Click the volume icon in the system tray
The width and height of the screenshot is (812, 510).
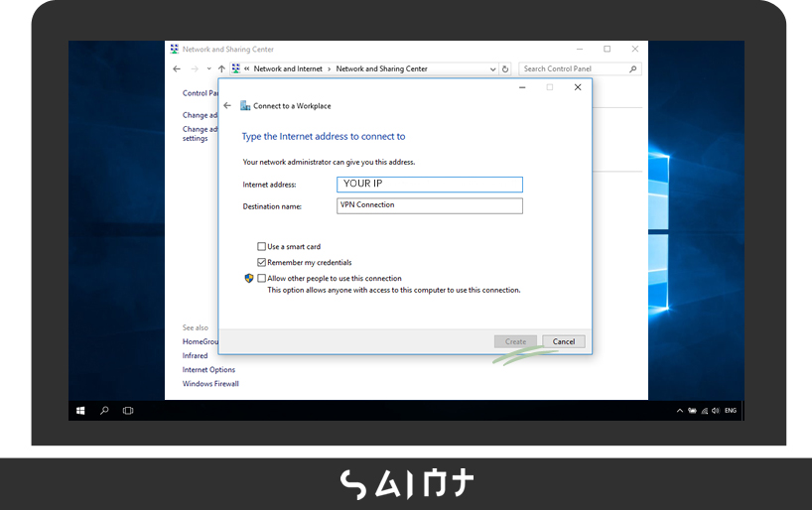pos(716,410)
